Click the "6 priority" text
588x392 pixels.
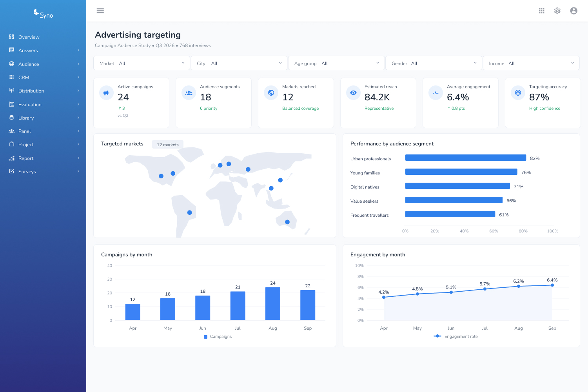[209, 108]
